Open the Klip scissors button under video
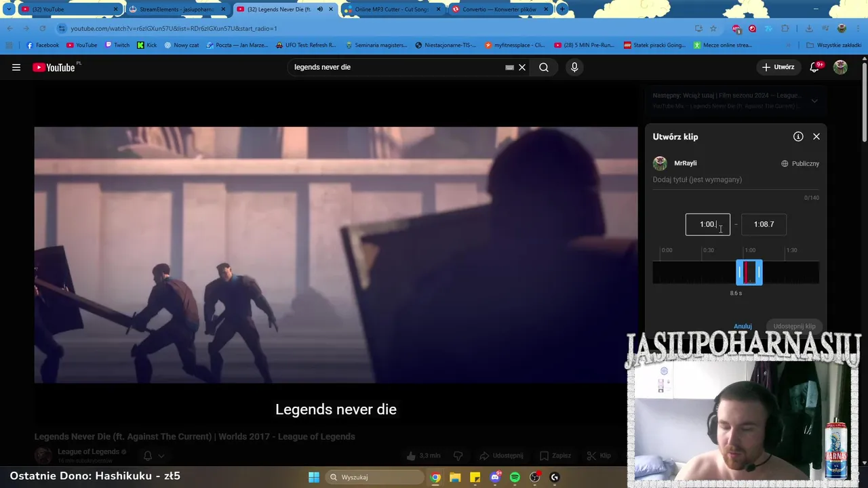The image size is (868, 488). click(599, 455)
